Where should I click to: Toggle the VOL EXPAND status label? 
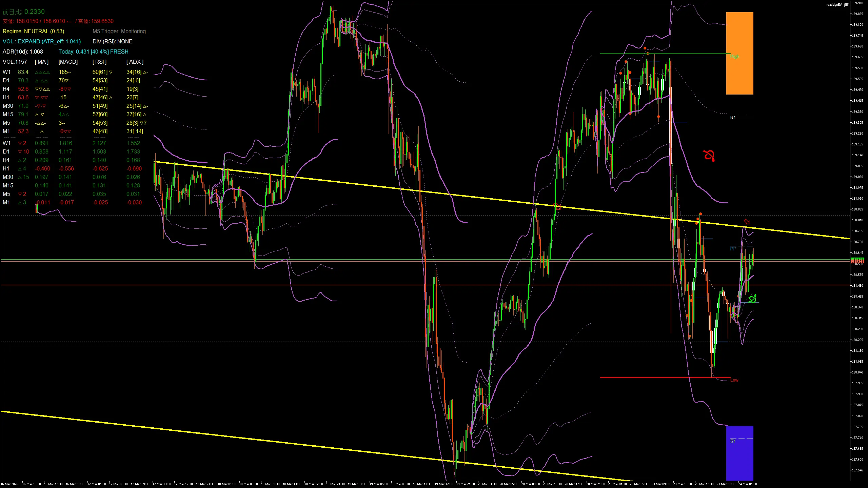tap(41, 41)
